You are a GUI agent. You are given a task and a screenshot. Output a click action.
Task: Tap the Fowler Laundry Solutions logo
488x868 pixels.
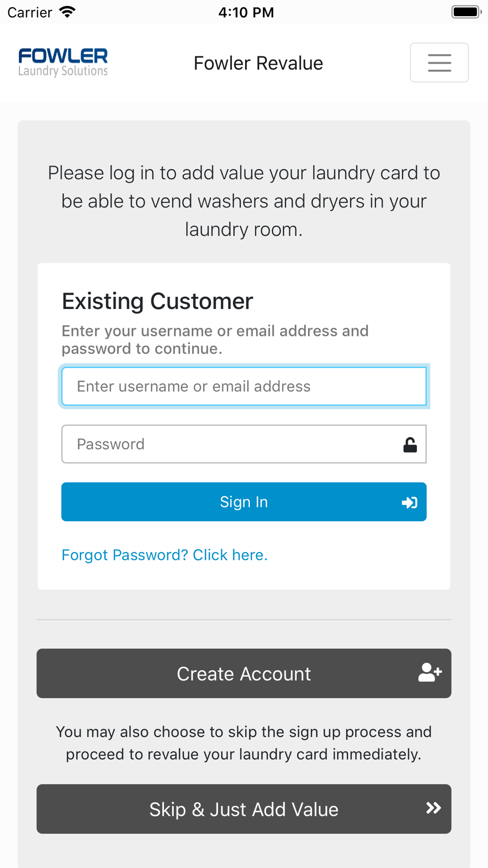tap(63, 62)
